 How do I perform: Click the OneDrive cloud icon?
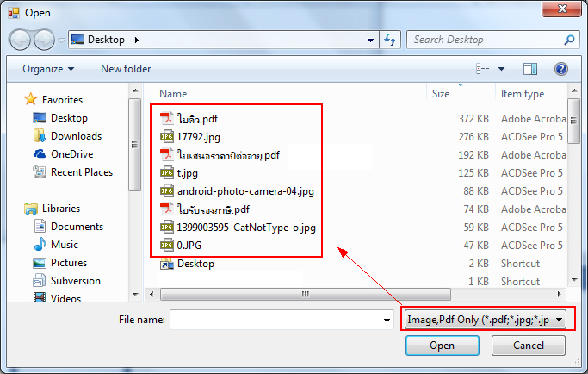coord(40,153)
